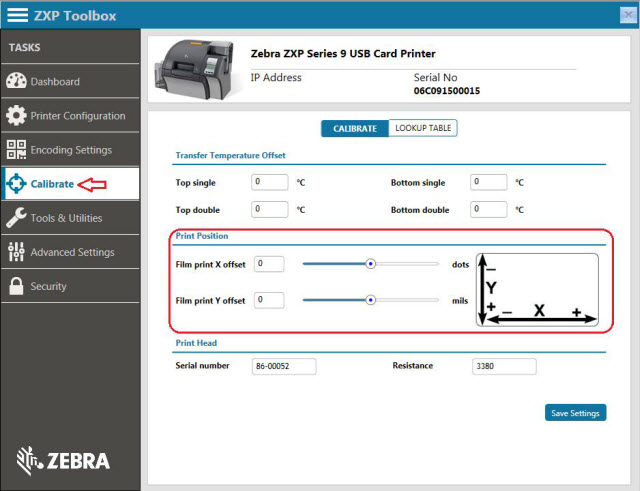Click the Film print X offset field

click(x=269, y=264)
